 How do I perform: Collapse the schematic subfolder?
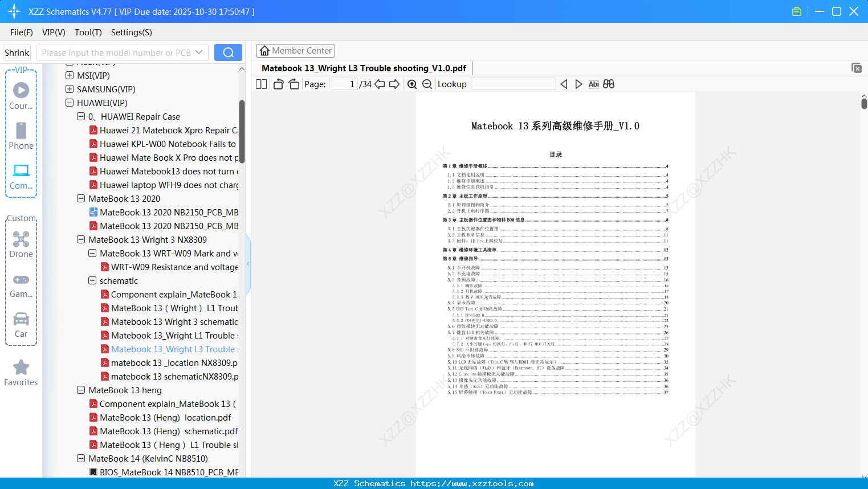pyautogui.click(x=92, y=280)
